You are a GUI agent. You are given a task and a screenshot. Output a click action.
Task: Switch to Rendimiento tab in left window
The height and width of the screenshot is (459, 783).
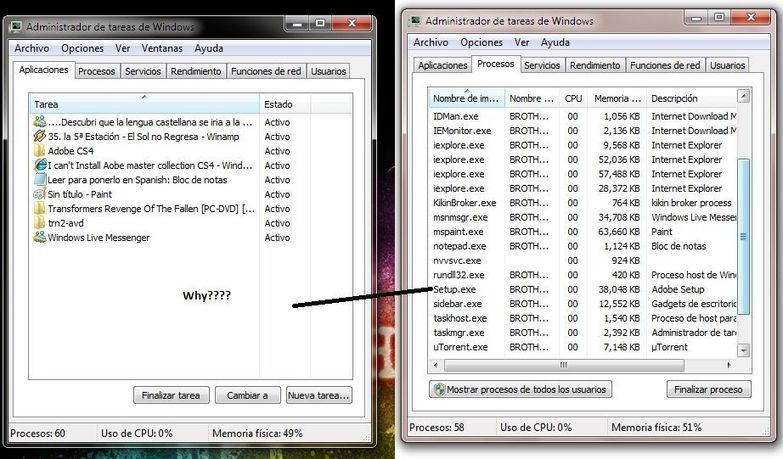point(196,71)
